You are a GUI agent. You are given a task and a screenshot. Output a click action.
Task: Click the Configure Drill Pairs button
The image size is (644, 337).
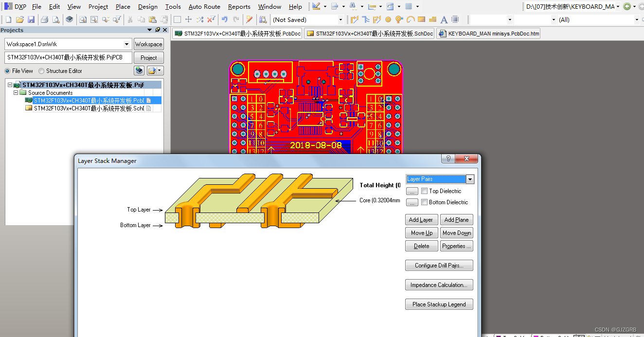pyautogui.click(x=439, y=265)
